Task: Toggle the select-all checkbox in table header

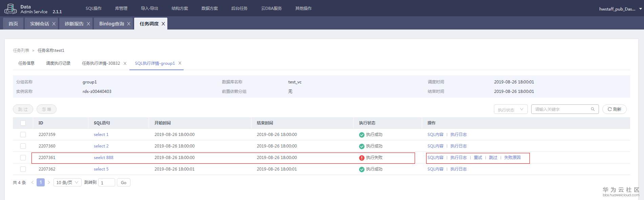Action: (x=23, y=123)
